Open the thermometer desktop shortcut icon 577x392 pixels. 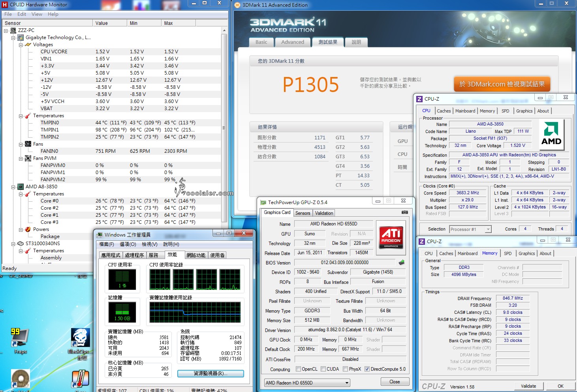point(81,379)
